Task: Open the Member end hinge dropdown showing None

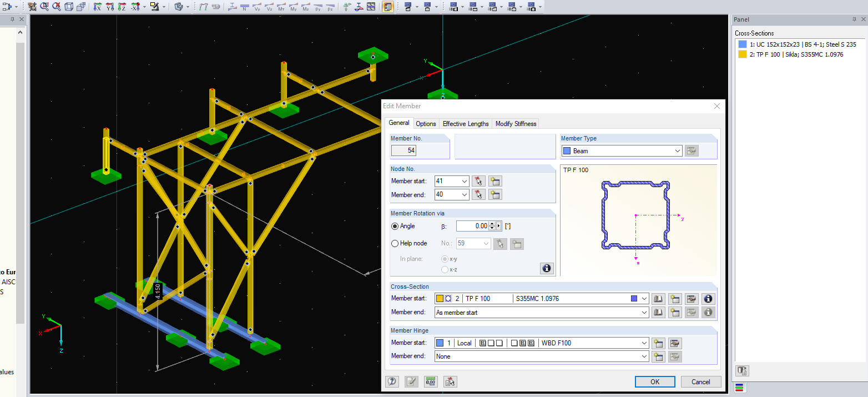Action: point(644,356)
